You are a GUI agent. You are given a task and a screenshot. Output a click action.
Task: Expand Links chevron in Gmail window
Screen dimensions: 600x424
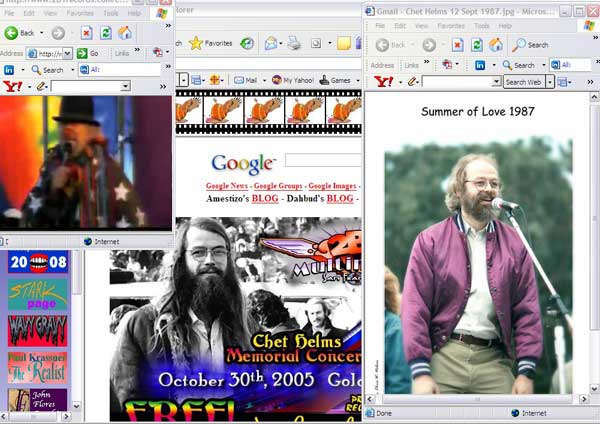pyautogui.click(x=427, y=62)
